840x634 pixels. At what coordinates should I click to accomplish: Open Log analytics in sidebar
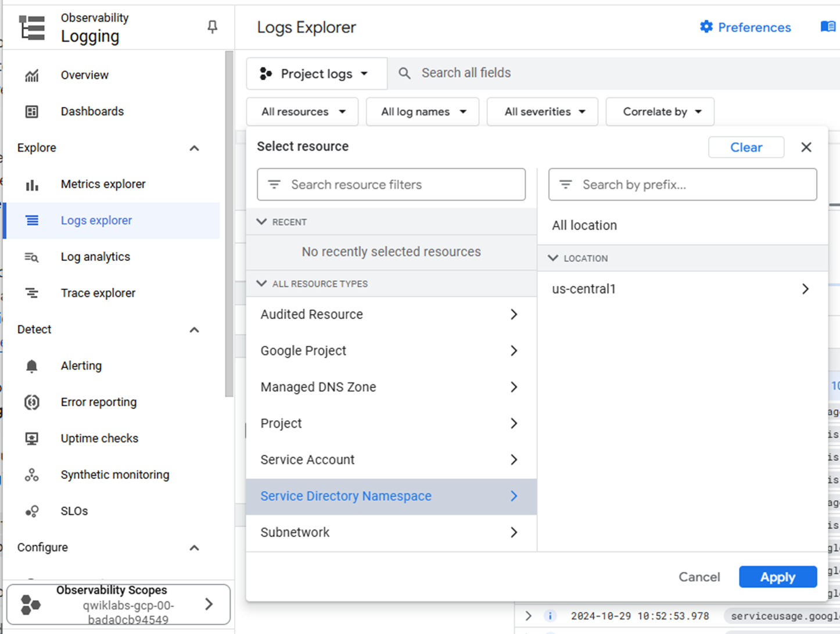95,257
